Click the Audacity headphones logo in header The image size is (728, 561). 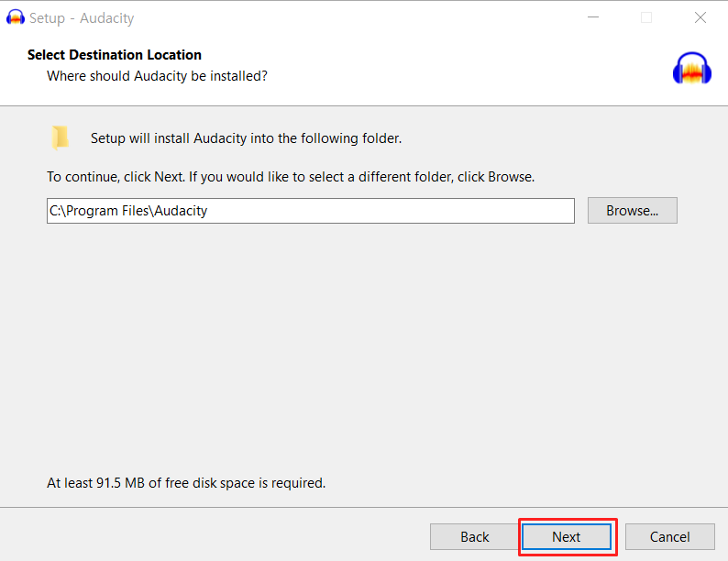coord(692,68)
